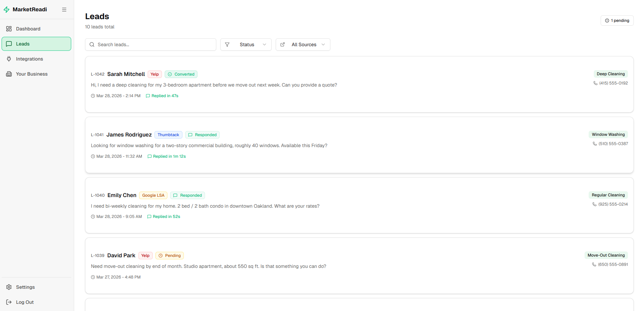Select Leads in the navigation menu
The height and width of the screenshot is (311, 644).
click(x=23, y=44)
